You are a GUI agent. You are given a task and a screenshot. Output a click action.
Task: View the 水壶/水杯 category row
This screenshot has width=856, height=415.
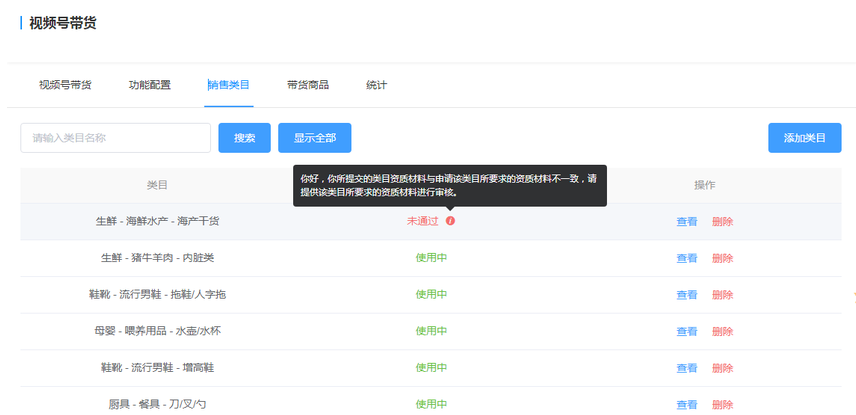[687, 331]
